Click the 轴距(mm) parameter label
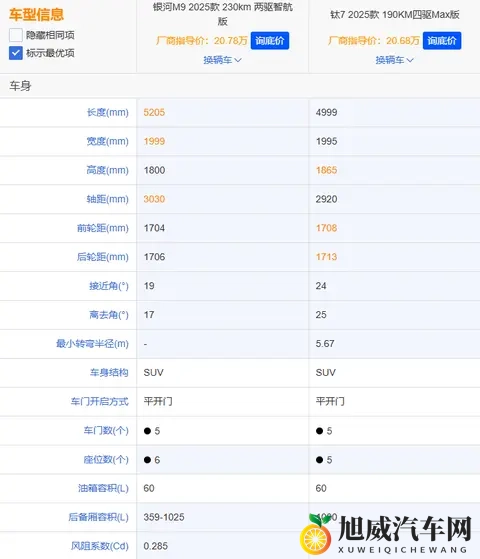Viewport: 480px width, 559px height. (x=108, y=199)
